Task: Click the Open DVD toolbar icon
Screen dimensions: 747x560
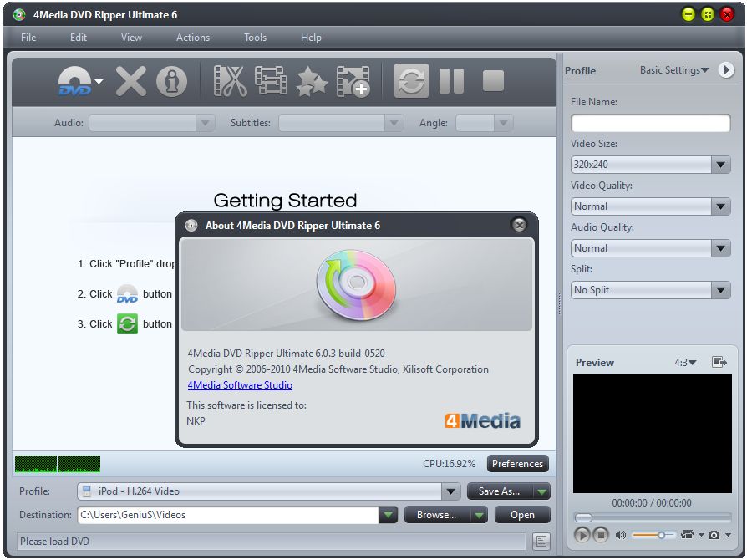Action: pyautogui.click(x=75, y=80)
